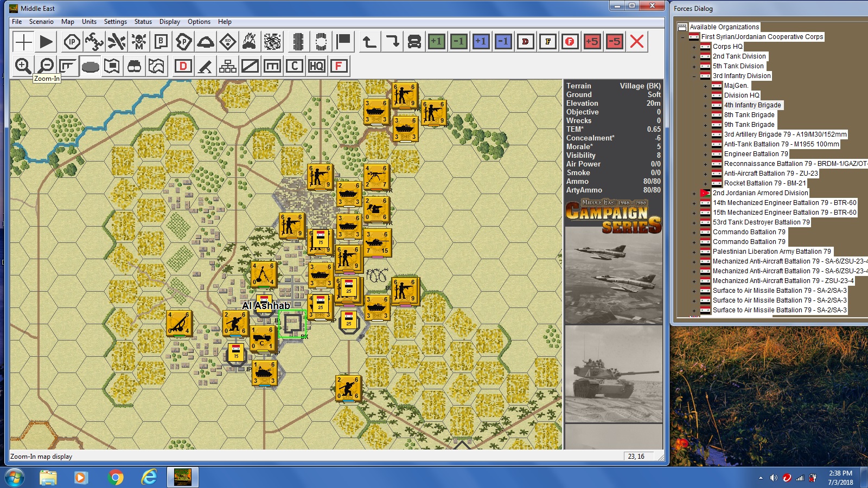This screenshot has width=868, height=488.
Task: Click the black play arrow toolbar button
Action: 47,41
